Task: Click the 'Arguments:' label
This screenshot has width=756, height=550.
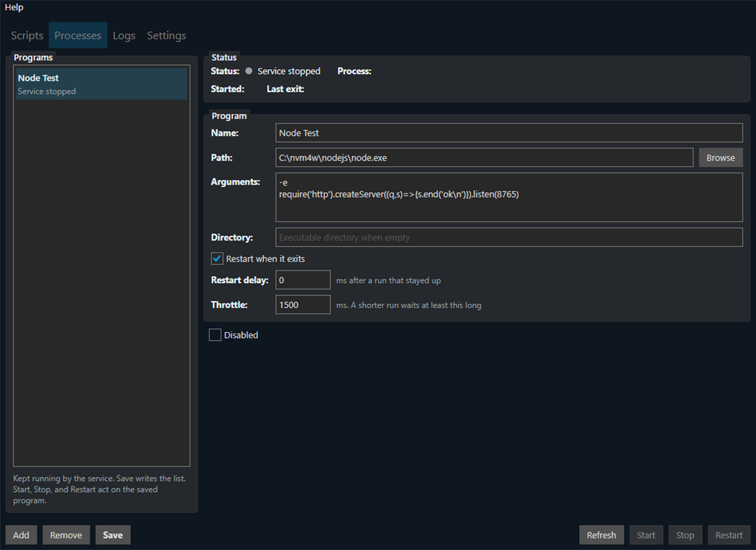Action: pyautogui.click(x=235, y=182)
